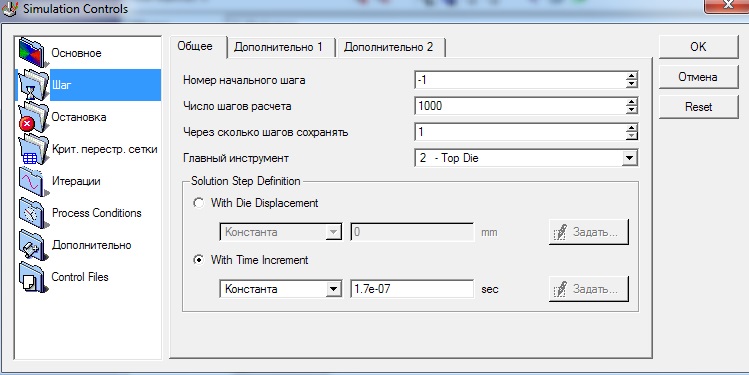Open the Константа dropdown for time increment
Image resolution: width=749 pixels, height=375 pixels.
tap(333, 289)
